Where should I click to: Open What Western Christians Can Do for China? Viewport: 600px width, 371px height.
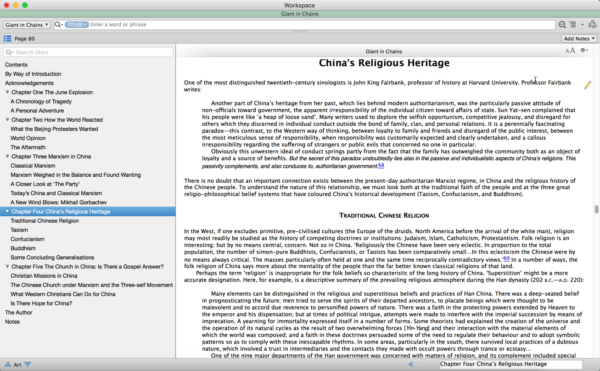(x=63, y=294)
